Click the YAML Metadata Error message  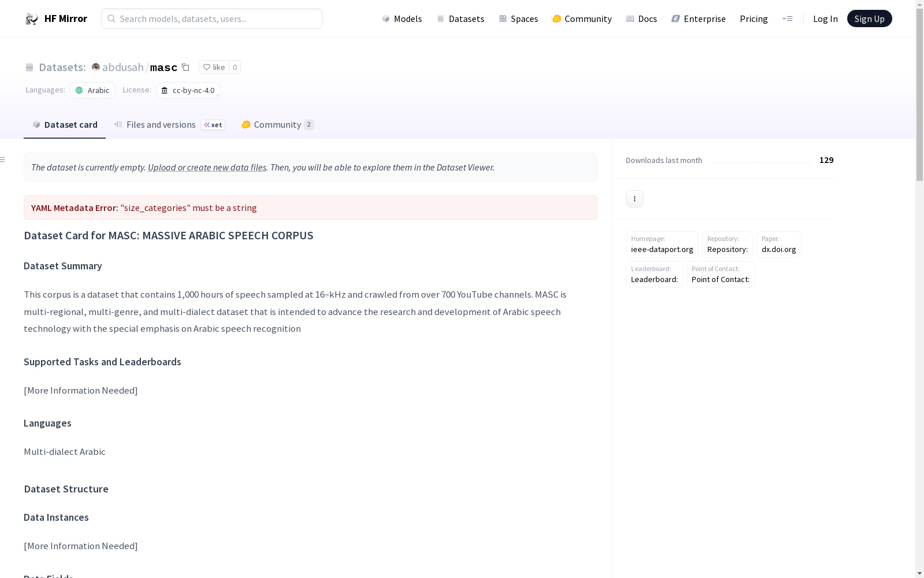311,208
